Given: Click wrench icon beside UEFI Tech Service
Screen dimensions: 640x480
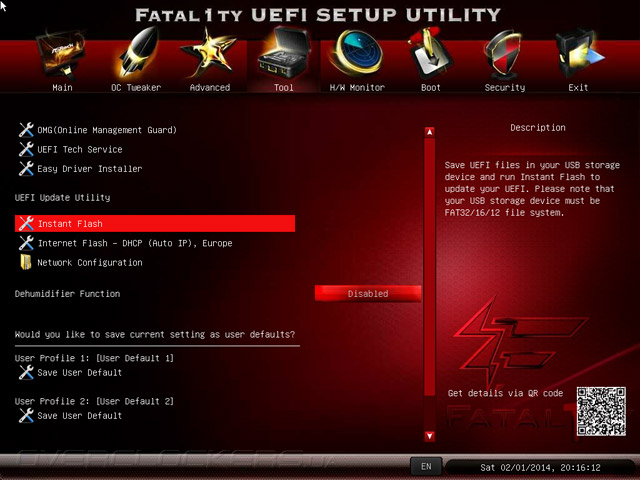Looking at the screenshot, I should click(26, 149).
